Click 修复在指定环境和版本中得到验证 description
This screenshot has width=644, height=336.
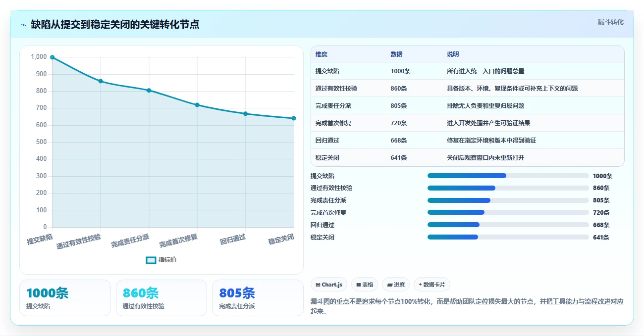click(491, 141)
